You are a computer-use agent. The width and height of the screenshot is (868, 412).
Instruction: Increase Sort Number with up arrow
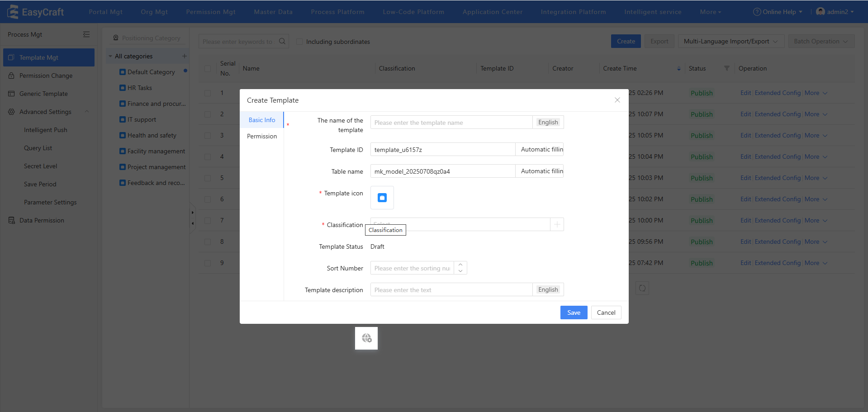click(x=460, y=265)
